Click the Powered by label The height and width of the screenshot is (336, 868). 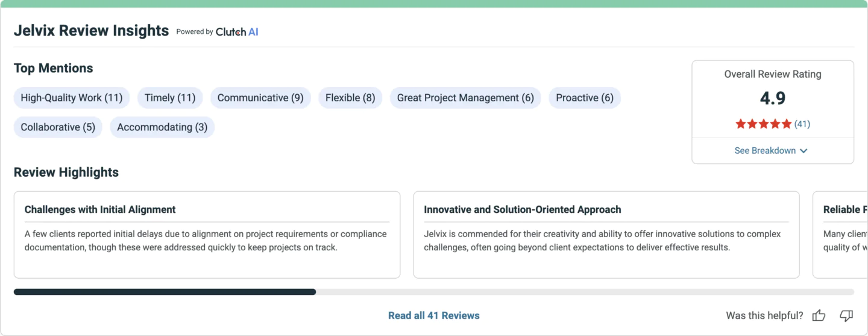pyautogui.click(x=195, y=32)
